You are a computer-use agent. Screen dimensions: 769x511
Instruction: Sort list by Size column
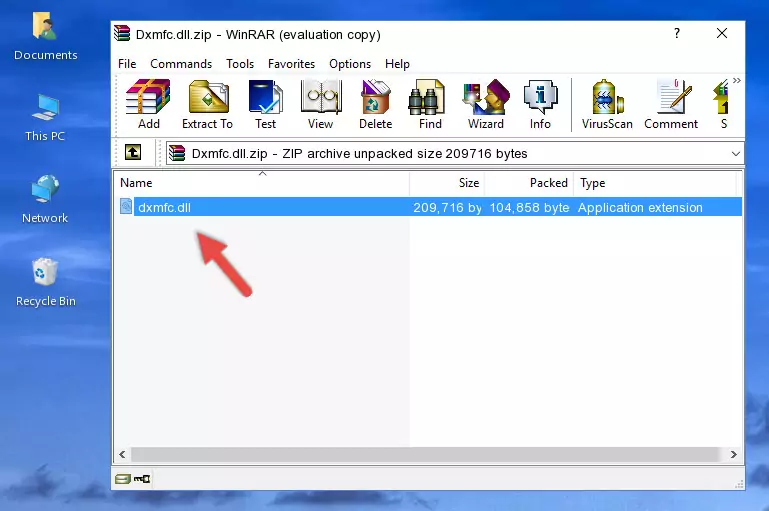(x=447, y=183)
